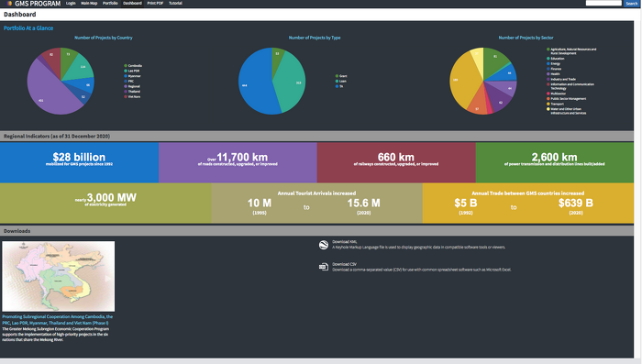Image resolution: width=642 pixels, height=364 pixels.
Task: Open the Portfolio menu item
Action: [x=110, y=4]
